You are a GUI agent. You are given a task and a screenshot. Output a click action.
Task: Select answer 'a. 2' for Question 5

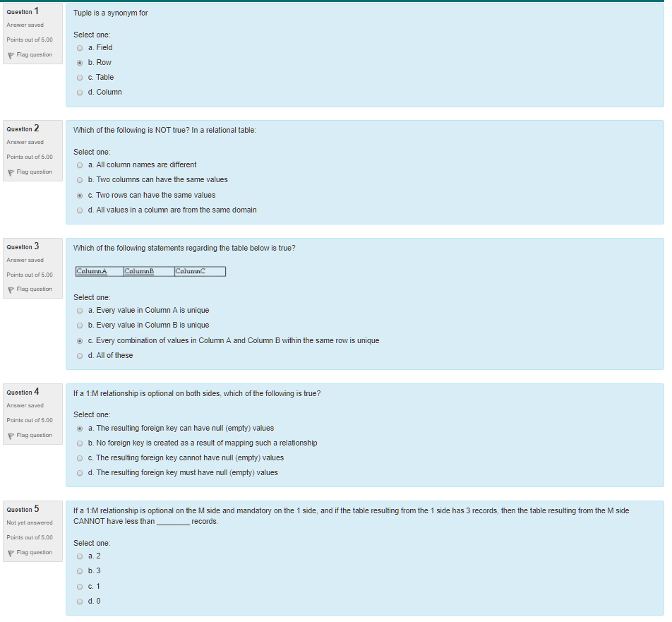pyautogui.click(x=79, y=556)
